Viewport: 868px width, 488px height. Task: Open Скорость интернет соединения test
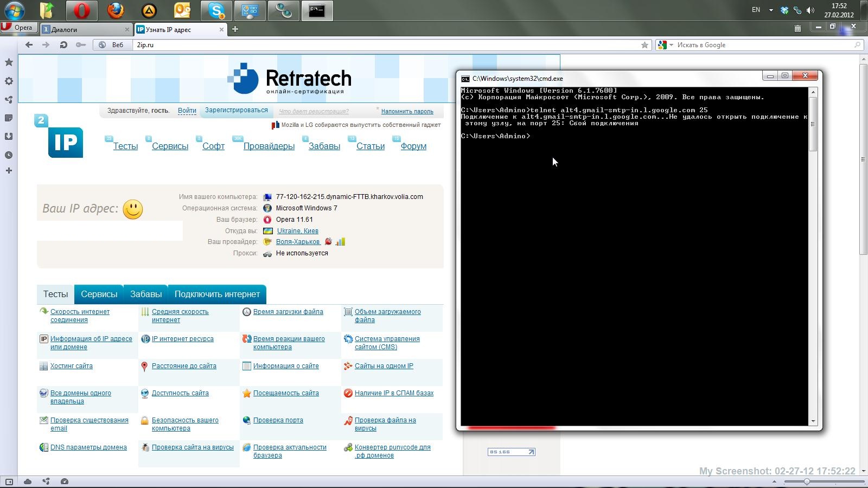click(x=80, y=316)
